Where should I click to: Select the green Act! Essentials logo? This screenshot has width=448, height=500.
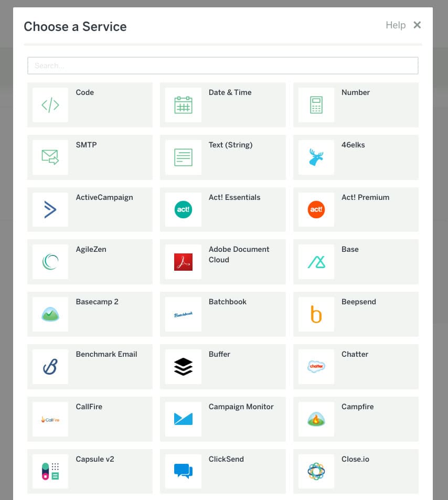(184, 209)
